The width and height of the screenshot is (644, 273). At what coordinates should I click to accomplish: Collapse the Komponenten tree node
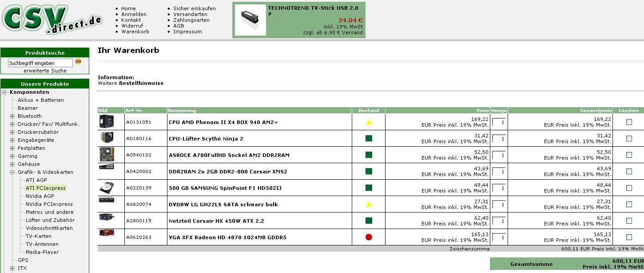4,92
